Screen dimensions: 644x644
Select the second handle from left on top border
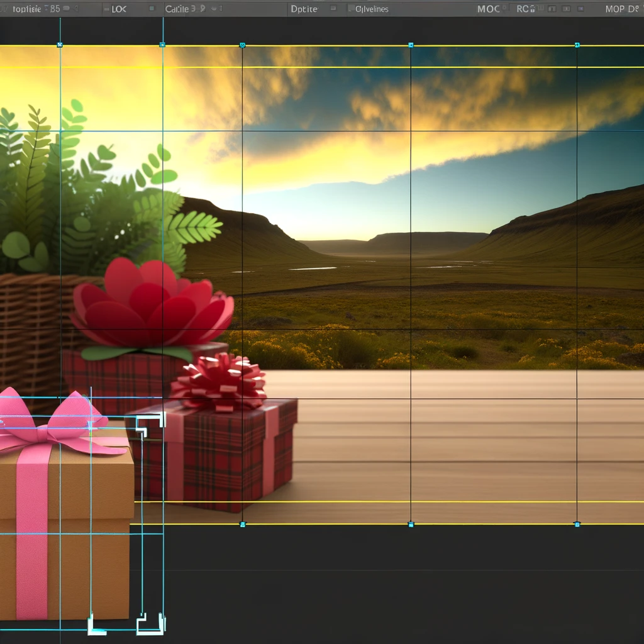coord(162,45)
